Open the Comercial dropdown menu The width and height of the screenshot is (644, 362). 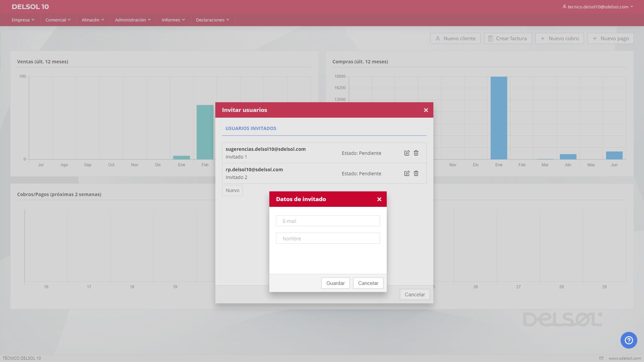(58, 20)
